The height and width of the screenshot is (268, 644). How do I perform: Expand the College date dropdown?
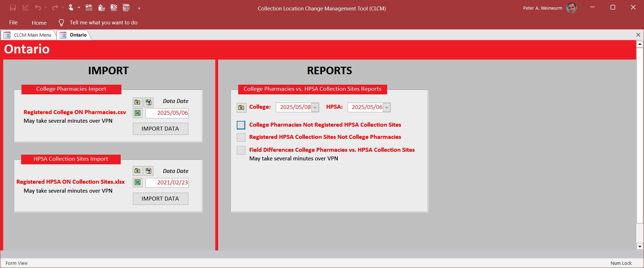pos(315,107)
